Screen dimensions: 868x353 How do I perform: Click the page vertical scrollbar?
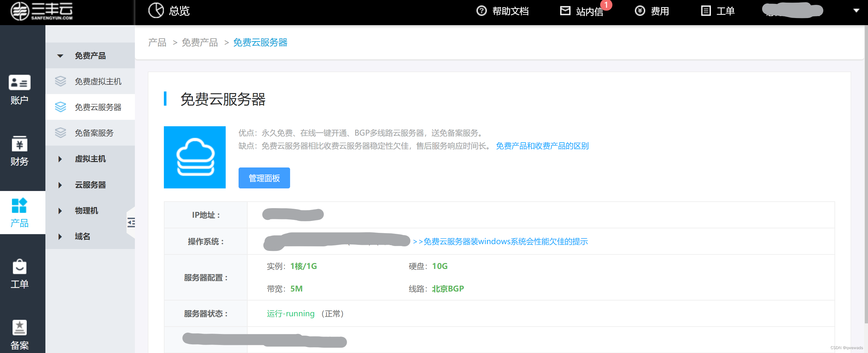click(x=865, y=168)
